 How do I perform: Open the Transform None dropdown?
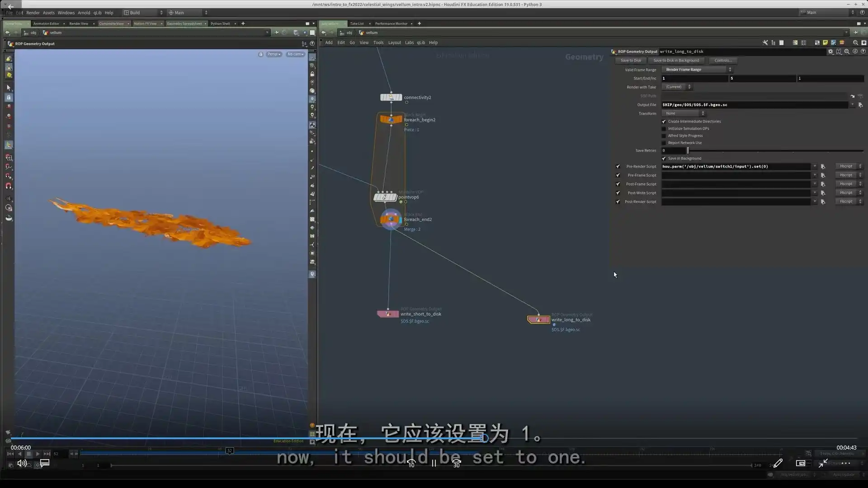[x=684, y=113]
